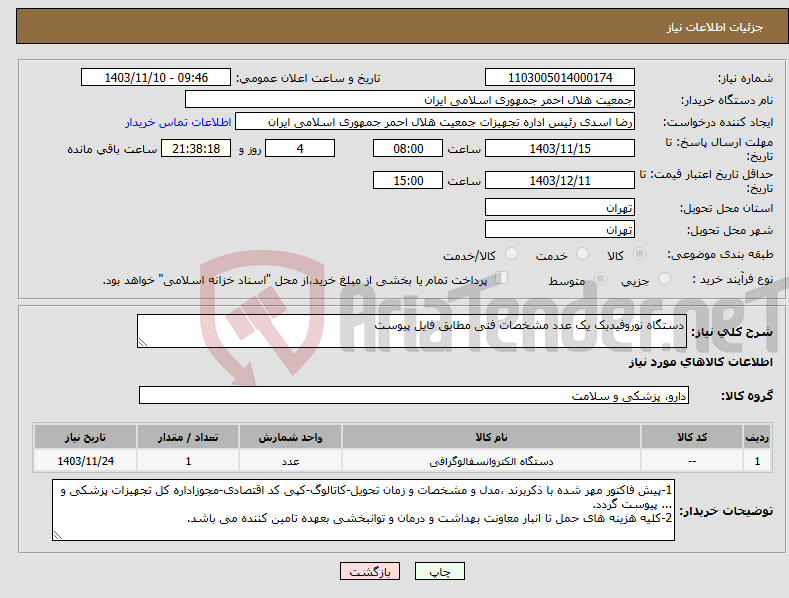Click the اطلاعات کالاهای مورد نیاز heading
The height and width of the screenshot is (598, 789).
(700, 362)
